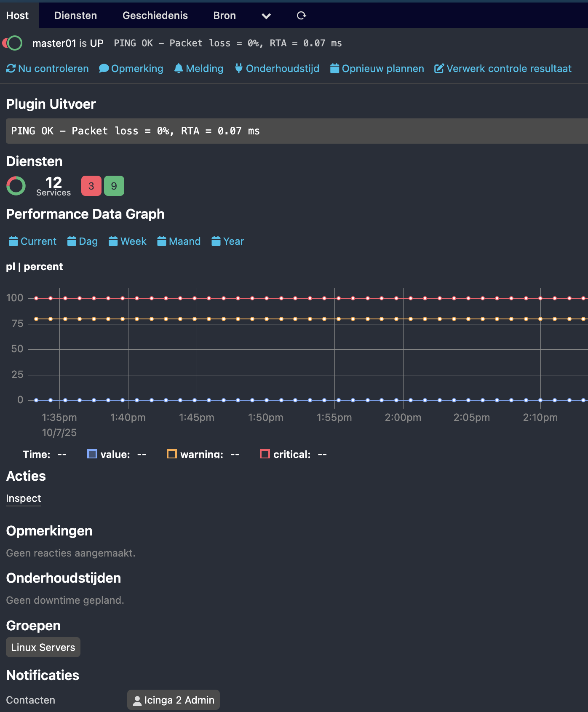This screenshot has height=712, width=588.
Task: Open the Linux Servers group
Action: pyautogui.click(x=43, y=647)
